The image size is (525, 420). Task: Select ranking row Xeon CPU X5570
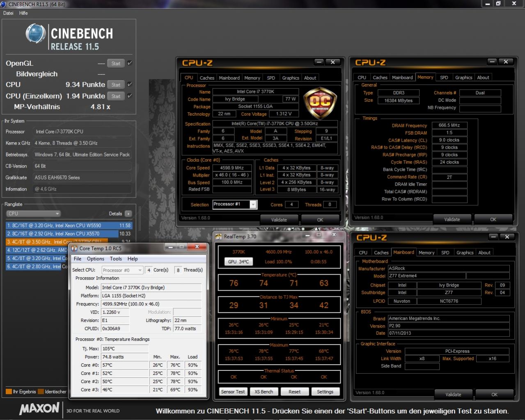click(69, 234)
